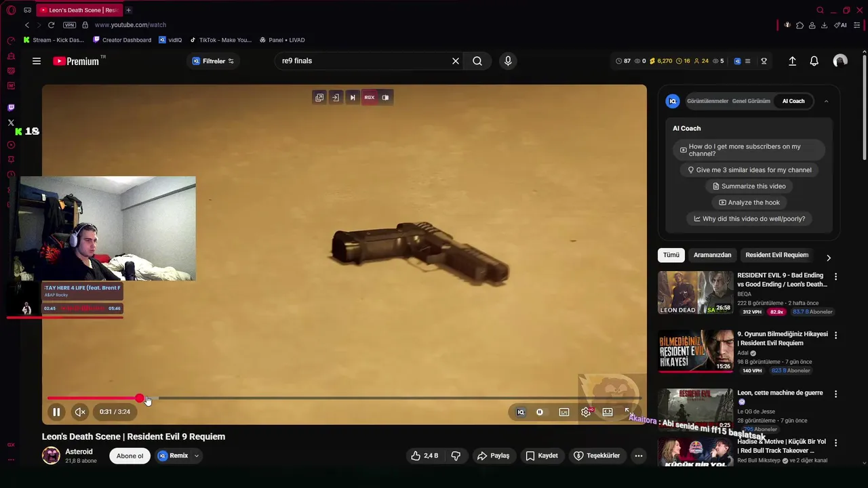
Task: Open options menu for RESIDENT EVIL 9 Bad Ending video
Action: (x=835, y=277)
